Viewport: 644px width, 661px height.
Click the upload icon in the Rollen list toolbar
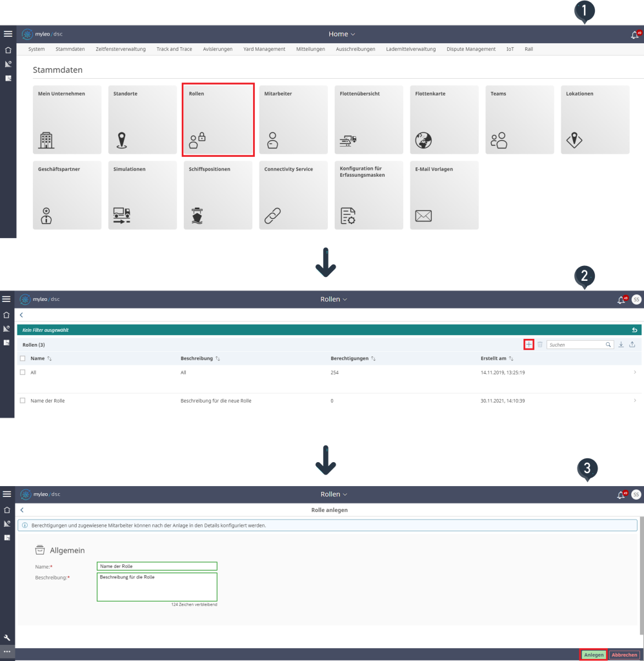[632, 345]
